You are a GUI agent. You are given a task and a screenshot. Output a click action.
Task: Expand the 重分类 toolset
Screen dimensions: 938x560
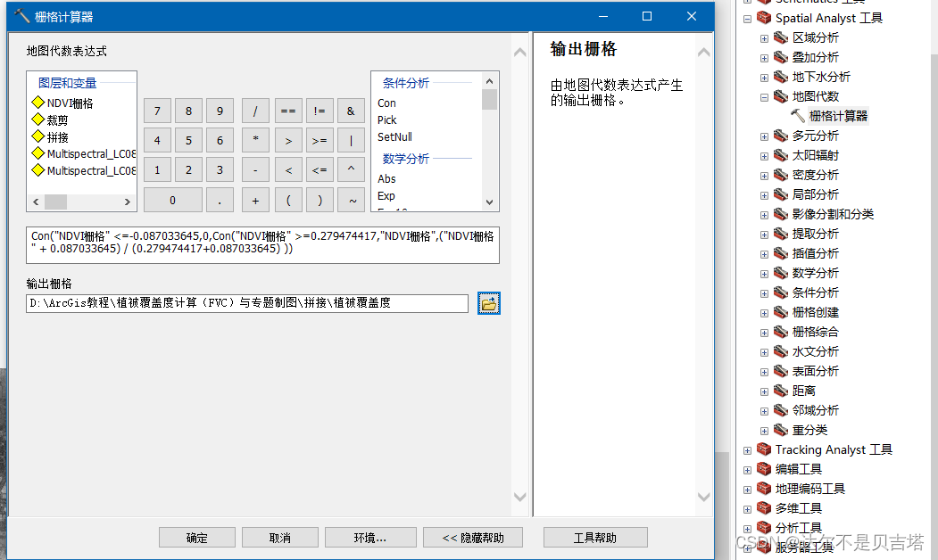click(764, 431)
